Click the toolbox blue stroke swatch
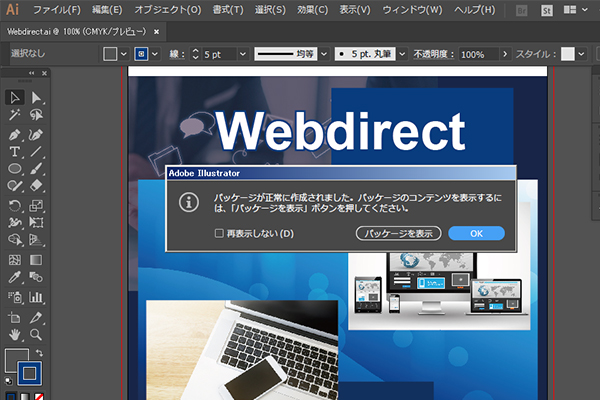Screen dimensions: 600x400 pyautogui.click(x=29, y=373)
